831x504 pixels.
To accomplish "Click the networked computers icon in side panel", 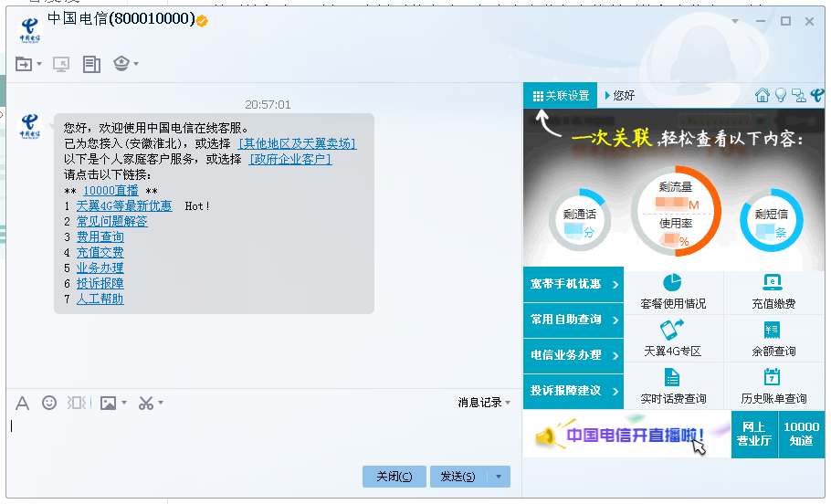I will click(x=799, y=95).
